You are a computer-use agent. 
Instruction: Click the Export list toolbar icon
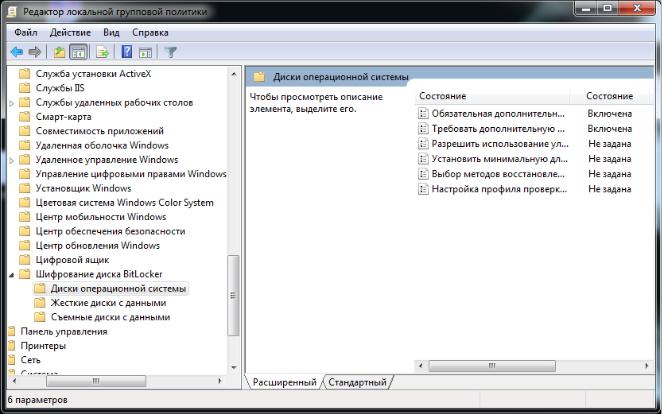102,52
